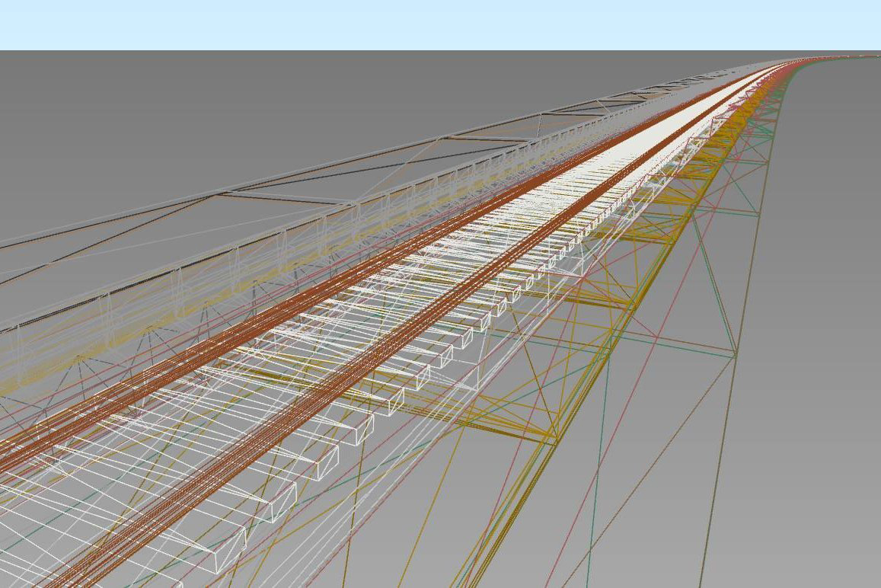Click the empty gray ground at upper left
The height and width of the screenshot is (588, 881).
tap(114, 114)
